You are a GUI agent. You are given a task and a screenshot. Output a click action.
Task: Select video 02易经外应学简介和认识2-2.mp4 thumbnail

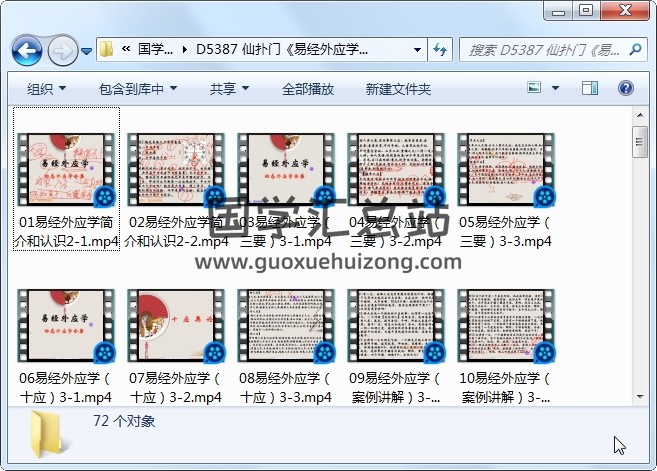click(x=176, y=170)
